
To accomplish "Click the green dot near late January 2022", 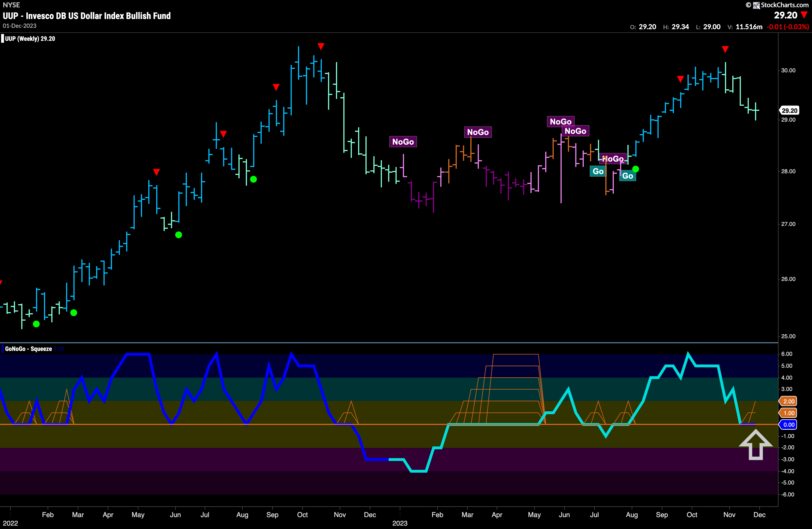I will [x=36, y=324].
